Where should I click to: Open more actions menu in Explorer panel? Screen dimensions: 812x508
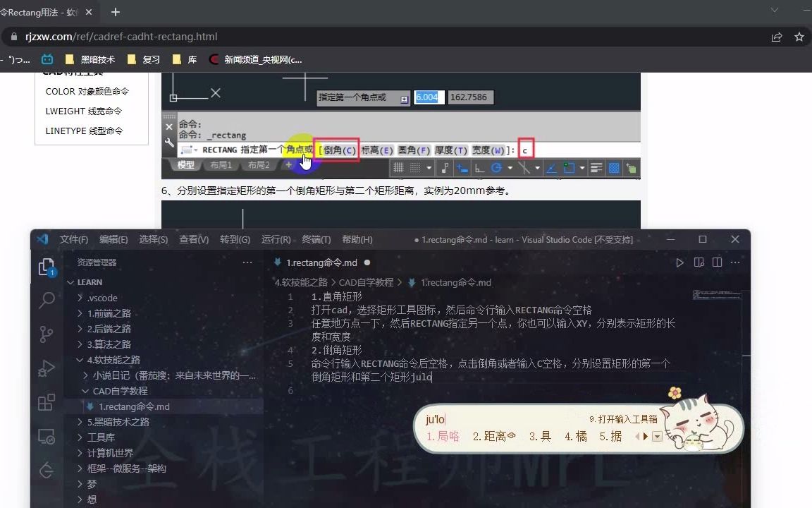[x=247, y=262]
